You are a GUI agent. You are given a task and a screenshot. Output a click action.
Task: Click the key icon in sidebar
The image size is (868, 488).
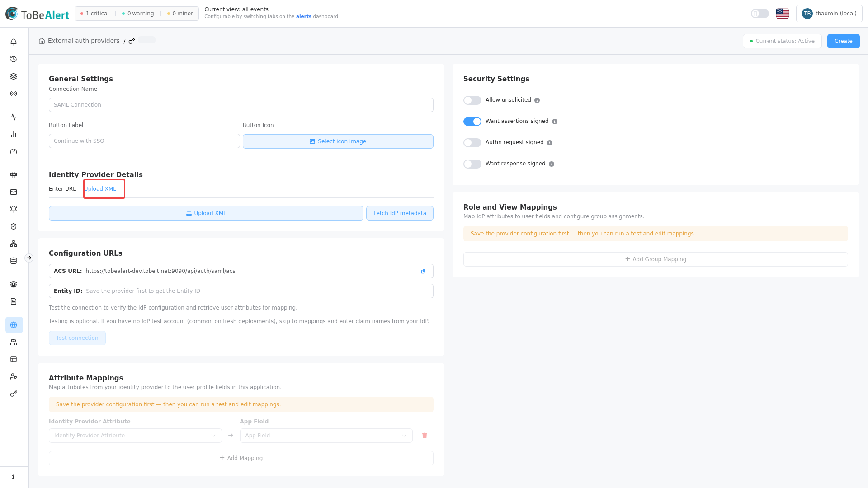[14, 394]
